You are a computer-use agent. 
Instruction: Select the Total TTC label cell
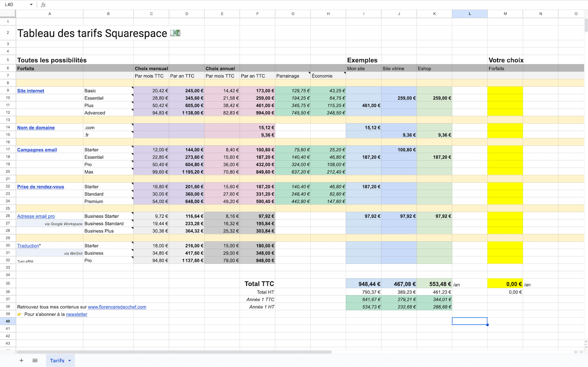click(257, 284)
